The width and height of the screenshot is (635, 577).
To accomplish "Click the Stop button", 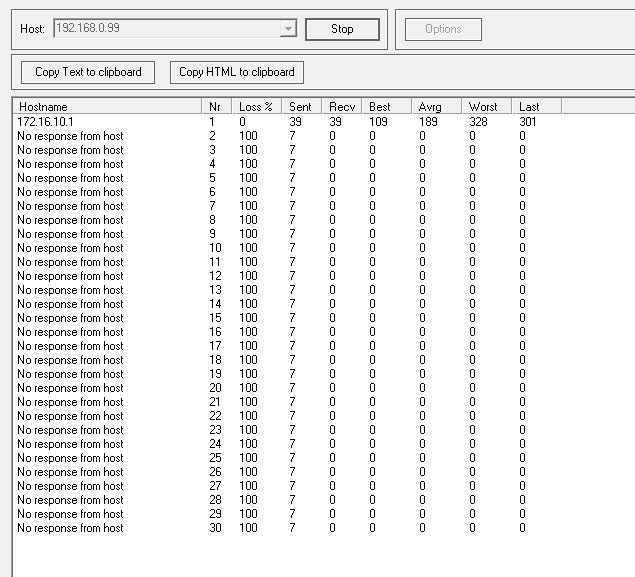I will (342, 29).
